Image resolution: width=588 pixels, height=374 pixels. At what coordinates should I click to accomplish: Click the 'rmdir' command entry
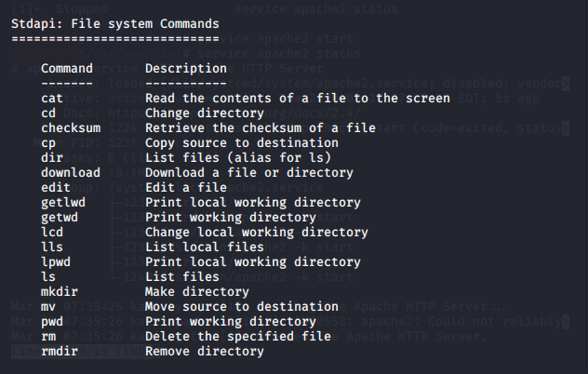[x=60, y=352]
